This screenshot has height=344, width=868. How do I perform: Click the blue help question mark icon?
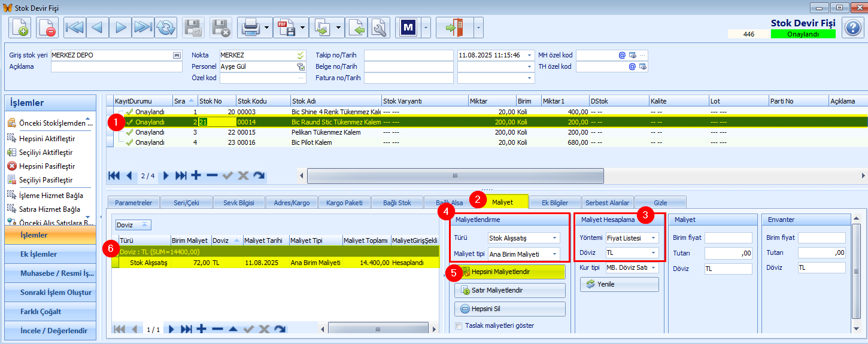click(x=852, y=28)
